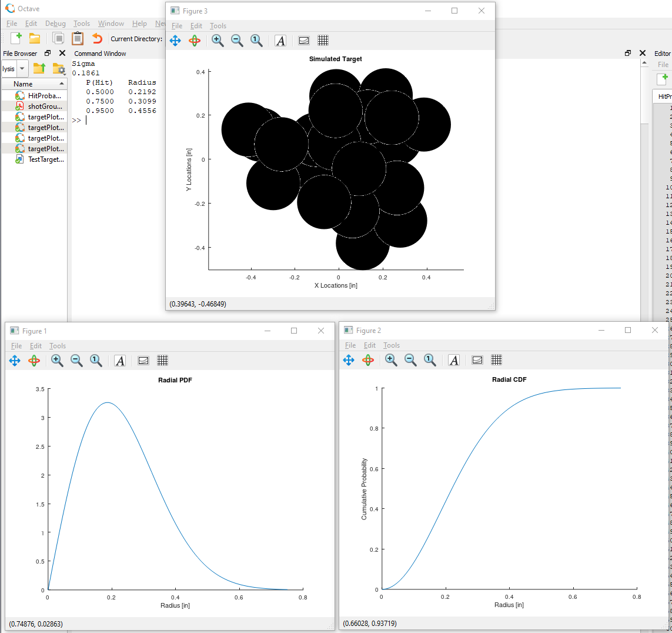Click Zoom In in Figure 1 toolbar

tap(57, 361)
